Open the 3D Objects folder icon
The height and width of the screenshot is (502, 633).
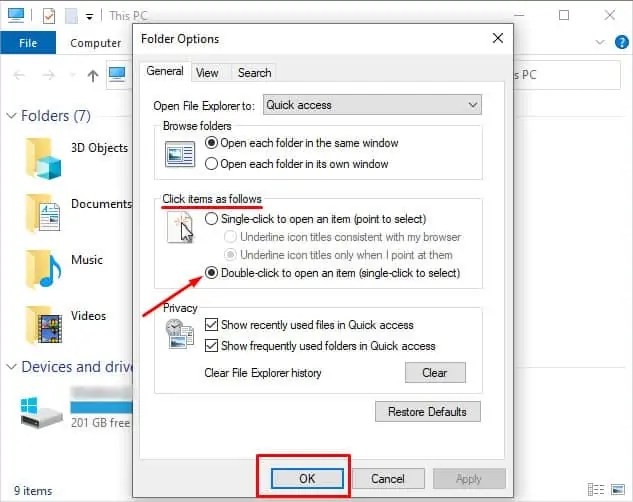point(43,159)
